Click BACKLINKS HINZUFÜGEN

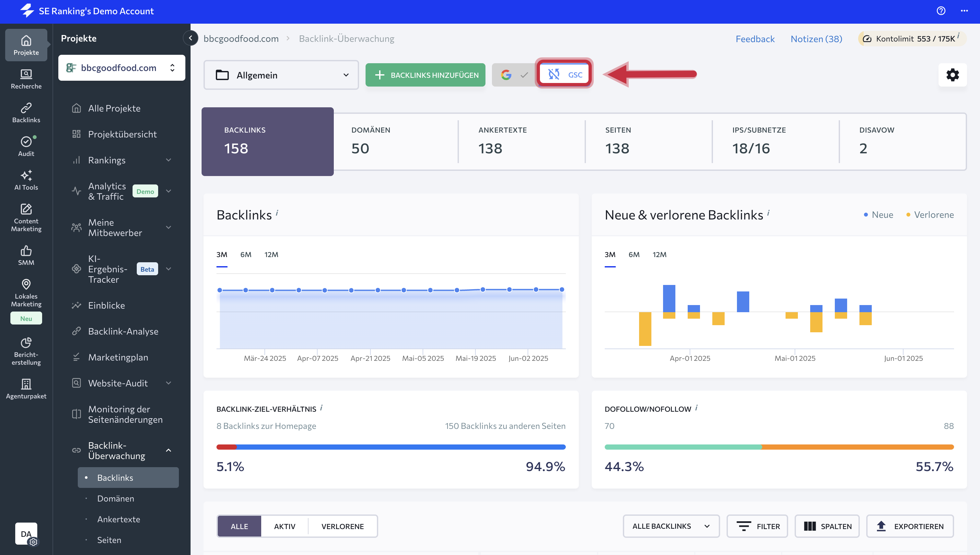coord(425,75)
